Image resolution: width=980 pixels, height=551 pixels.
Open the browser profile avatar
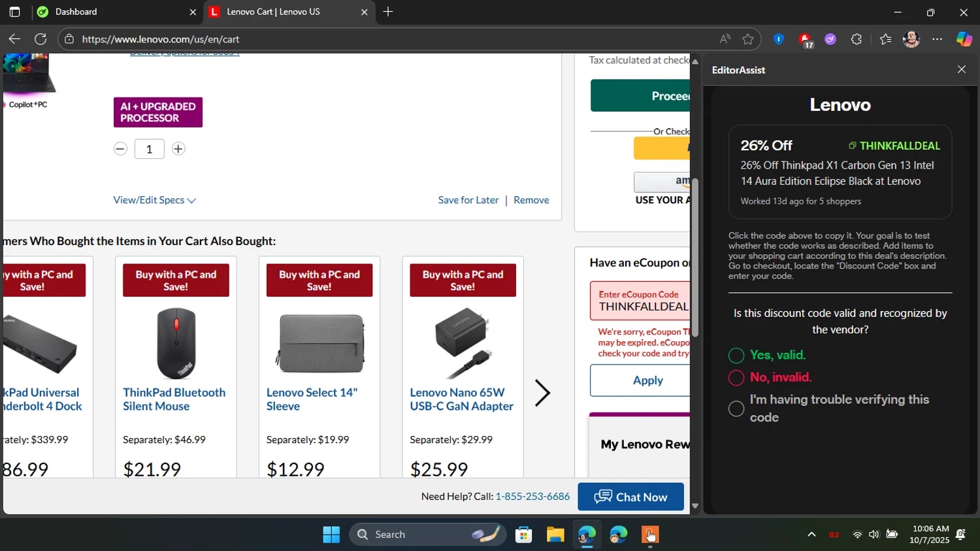click(x=911, y=39)
